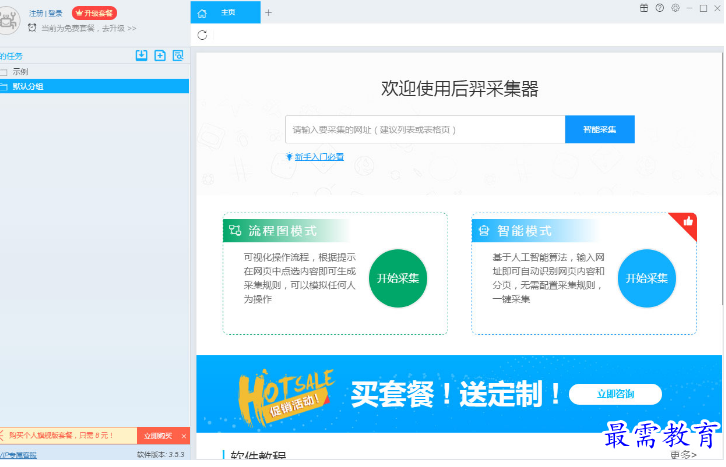
Task: Click the green 开始采集 flowchart mode button
Action: pyautogui.click(x=398, y=278)
